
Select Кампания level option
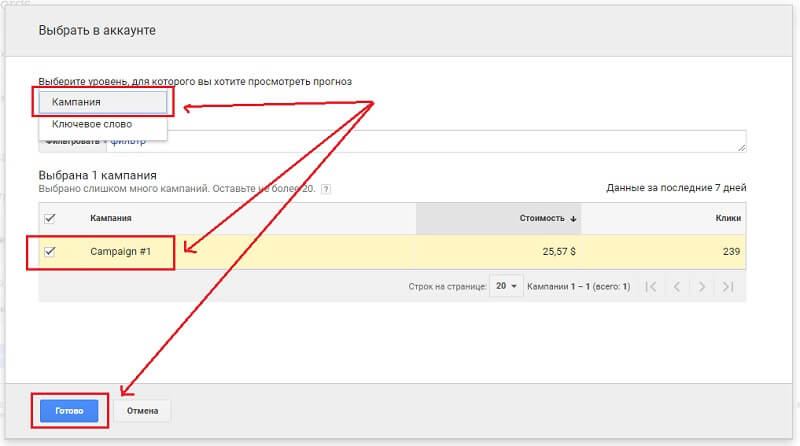[103, 102]
